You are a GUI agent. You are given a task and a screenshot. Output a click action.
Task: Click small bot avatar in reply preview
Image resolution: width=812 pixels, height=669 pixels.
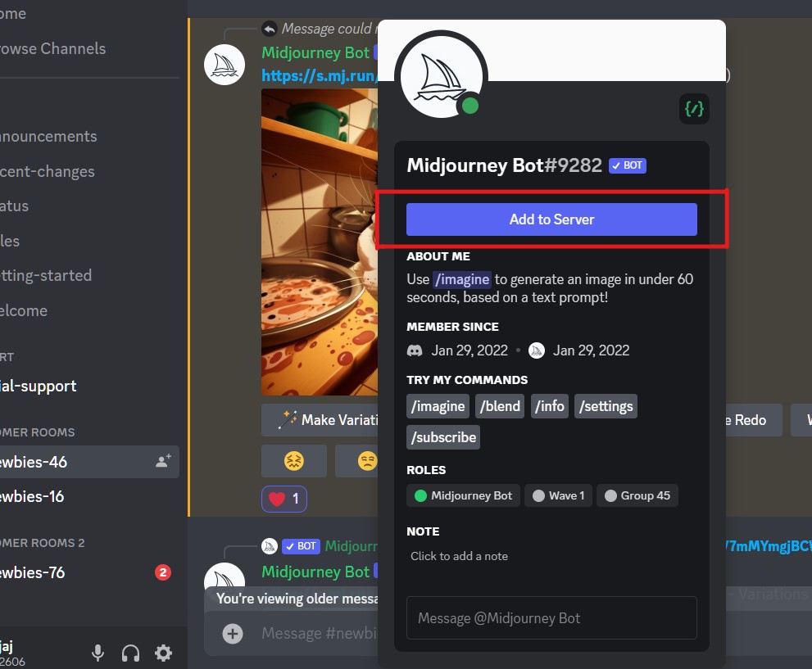tap(270, 546)
